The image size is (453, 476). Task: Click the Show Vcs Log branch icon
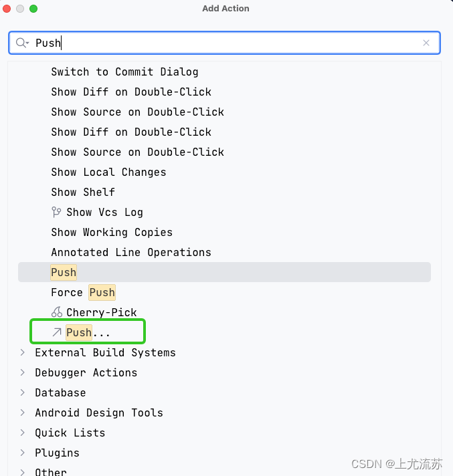[x=56, y=212]
